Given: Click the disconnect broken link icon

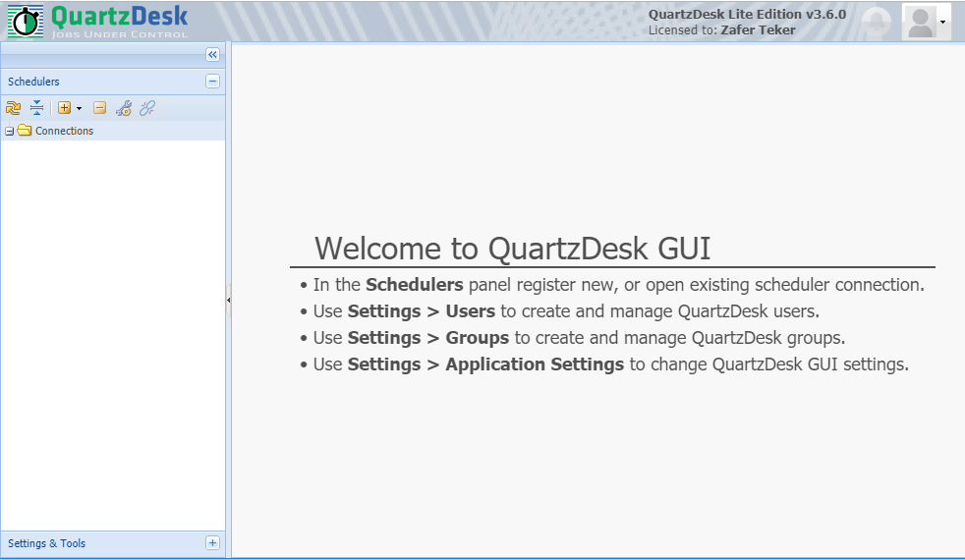Looking at the screenshot, I should pyautogui.click(x=147, y=108).
